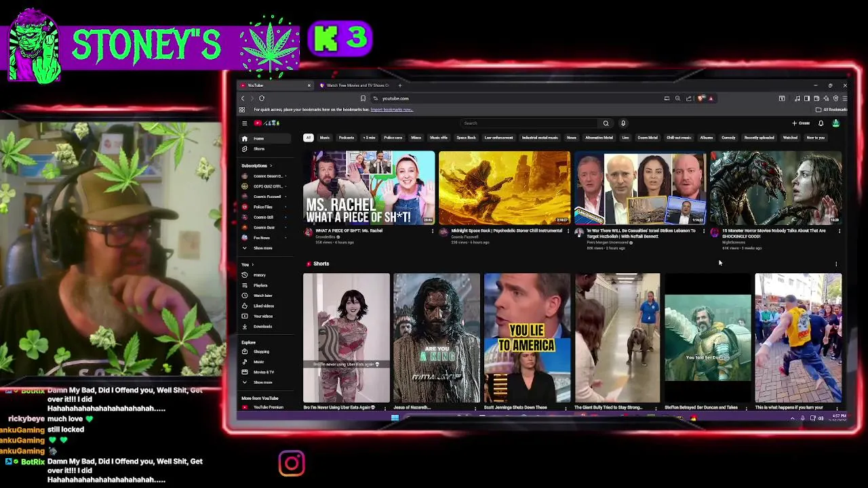Open History in the sidebar
868x488 pixels.
pos(264,275)
